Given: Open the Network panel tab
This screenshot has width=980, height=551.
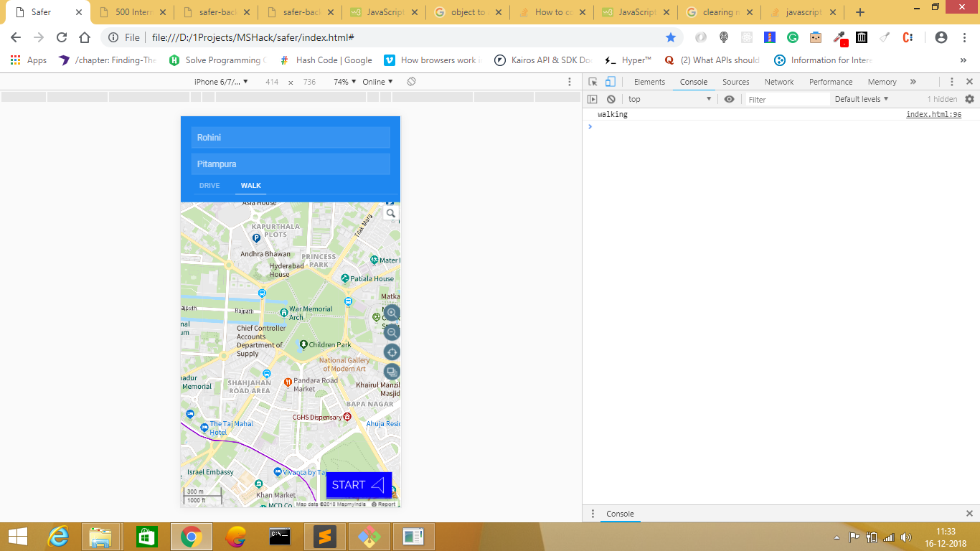Looking at the screenshot, I should pyautogui.click(x=779, y=82).
